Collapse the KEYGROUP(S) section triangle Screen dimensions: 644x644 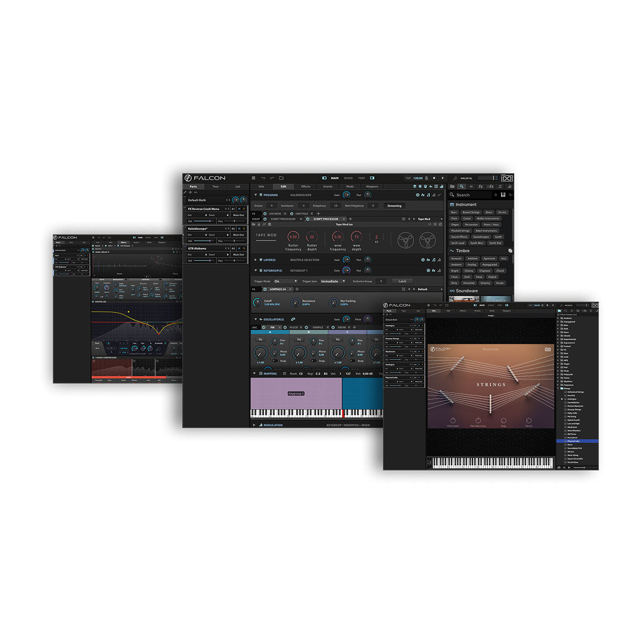pyautogui.click(x=255, y=270)
